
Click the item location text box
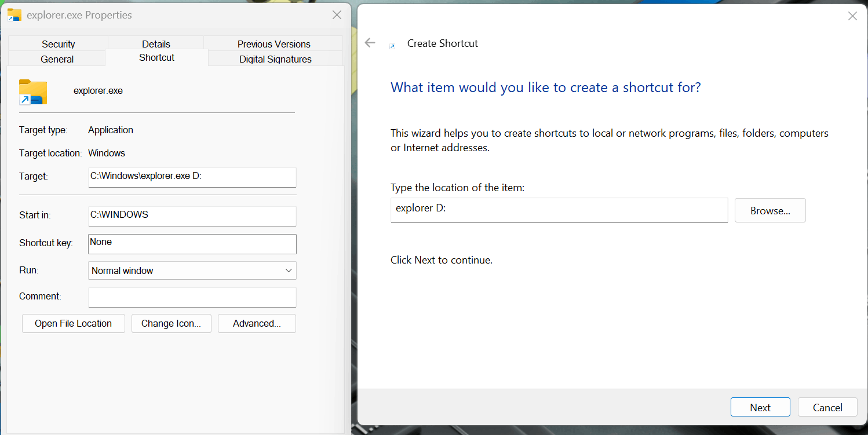click(559, 210)
